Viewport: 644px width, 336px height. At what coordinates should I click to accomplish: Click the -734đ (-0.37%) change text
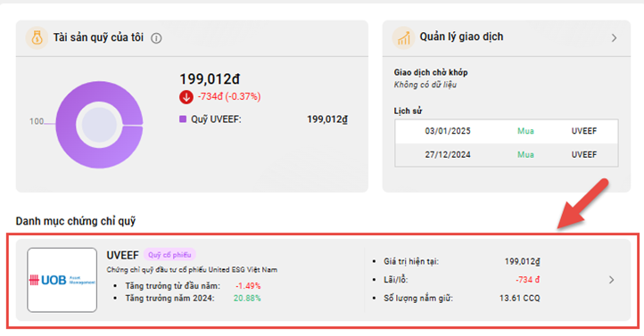(x=229, y=97)
